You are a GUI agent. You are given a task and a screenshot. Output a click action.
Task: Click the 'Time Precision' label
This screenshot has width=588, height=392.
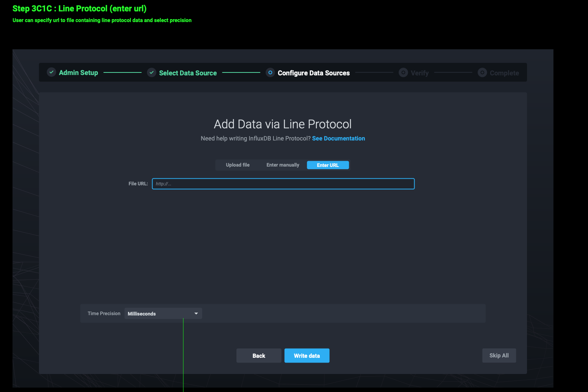coord(104,313)
